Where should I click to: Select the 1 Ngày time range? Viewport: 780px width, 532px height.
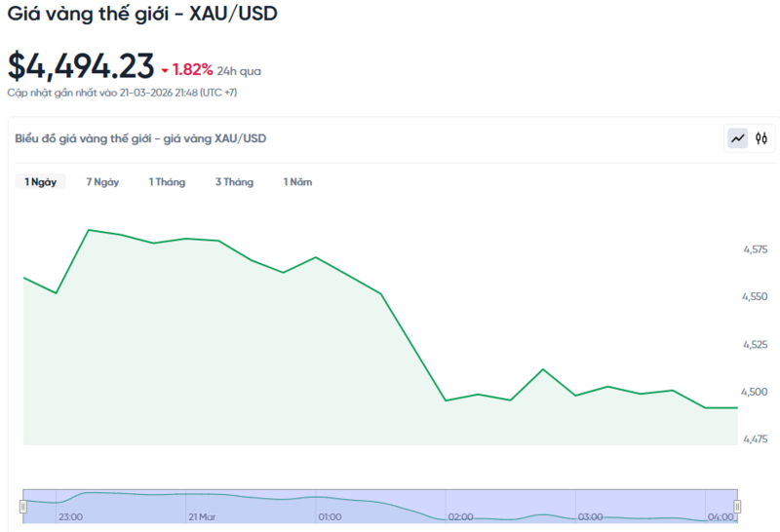(40, 182)
